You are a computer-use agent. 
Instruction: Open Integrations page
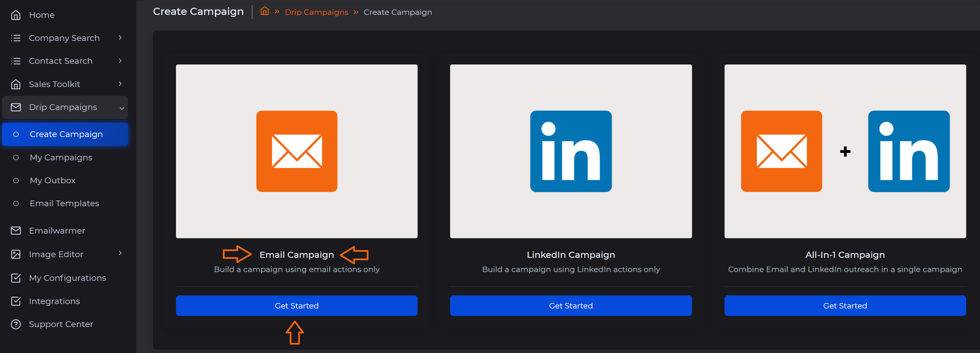65,301
